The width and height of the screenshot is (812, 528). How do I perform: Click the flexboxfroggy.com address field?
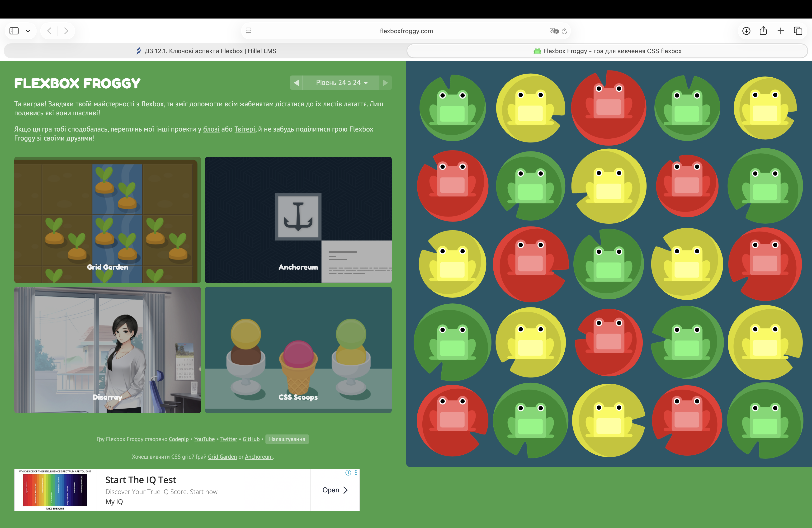coord(406,31)
